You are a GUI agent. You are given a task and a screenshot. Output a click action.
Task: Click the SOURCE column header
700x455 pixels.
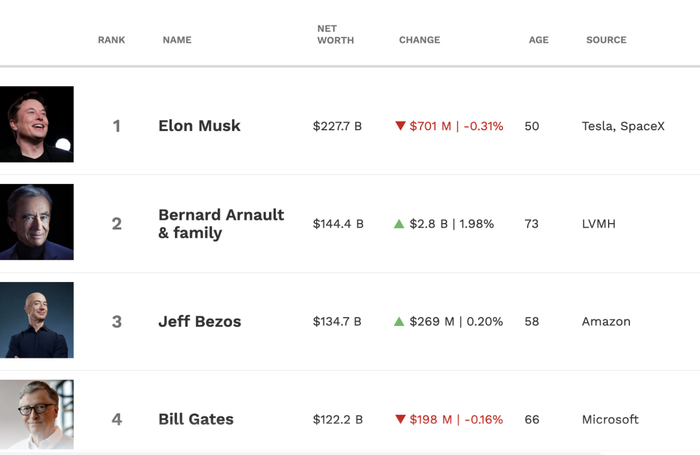(606, 40)
